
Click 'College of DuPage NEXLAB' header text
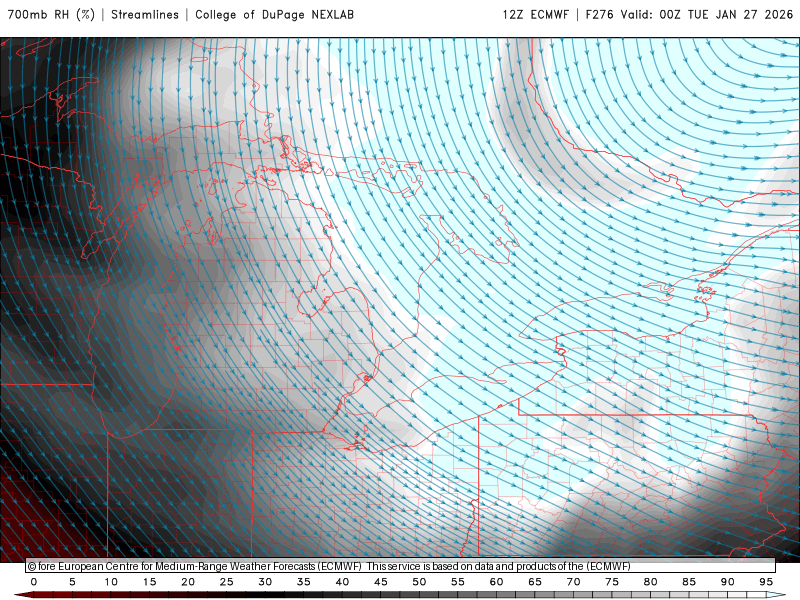click(274, 14)
